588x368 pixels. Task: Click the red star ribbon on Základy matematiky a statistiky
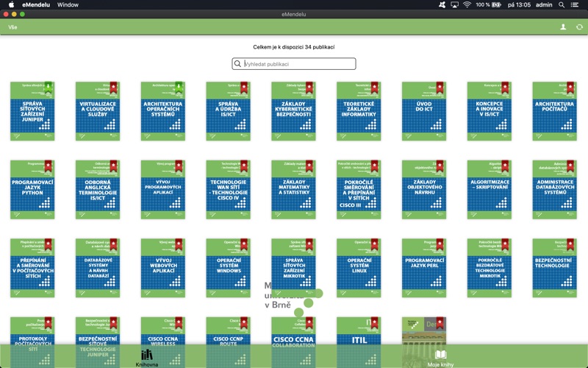309,166
